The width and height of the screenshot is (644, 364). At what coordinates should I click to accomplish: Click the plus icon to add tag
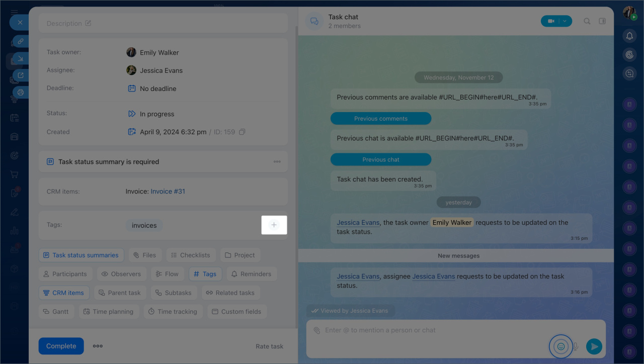[274, 225]
